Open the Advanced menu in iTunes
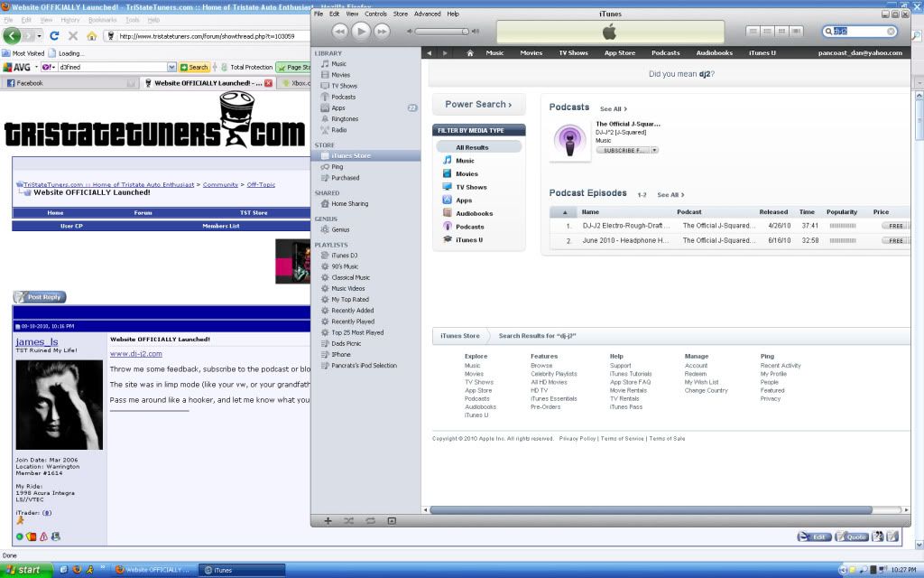The image size is (924, 578). pyautogui.click(x=428, y=14)
